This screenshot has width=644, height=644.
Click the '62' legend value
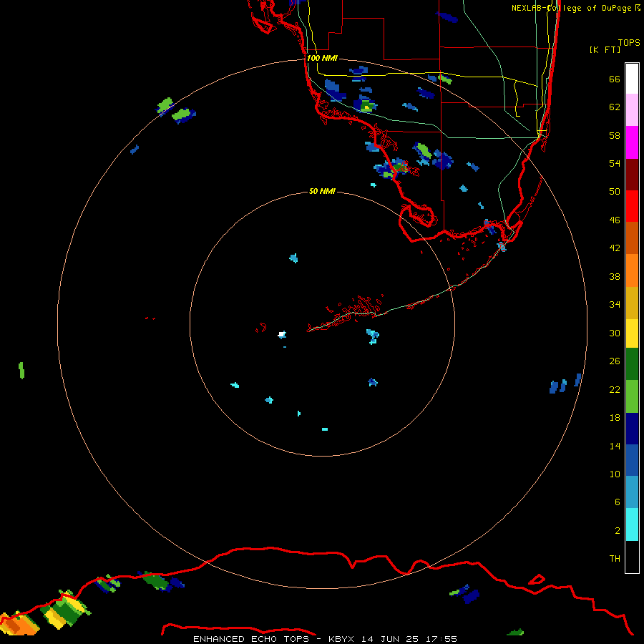click(615, 107)
